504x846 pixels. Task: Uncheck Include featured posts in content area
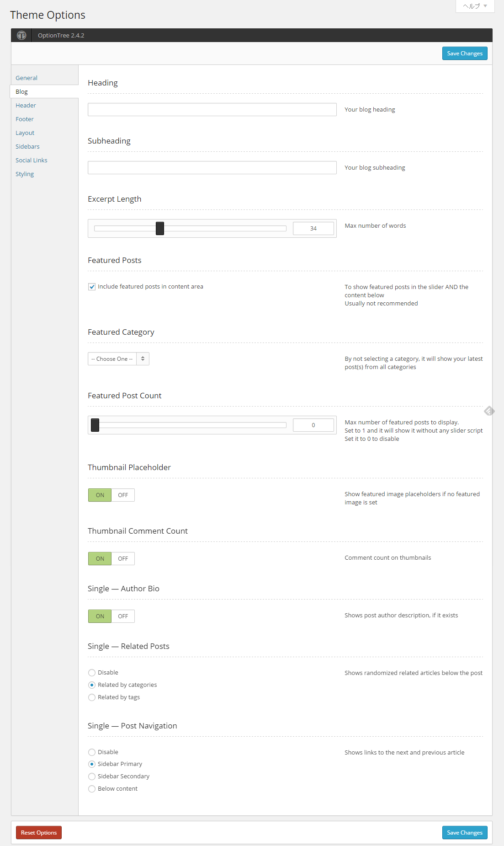92,287
